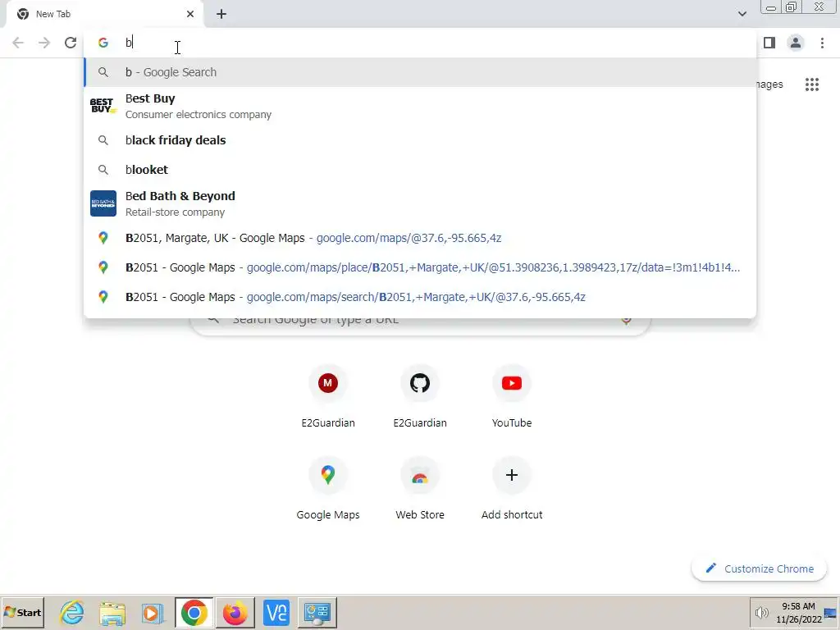Click the reload page icon
The height and width of the screenshot is (630, 840).
tap(71, 43)
